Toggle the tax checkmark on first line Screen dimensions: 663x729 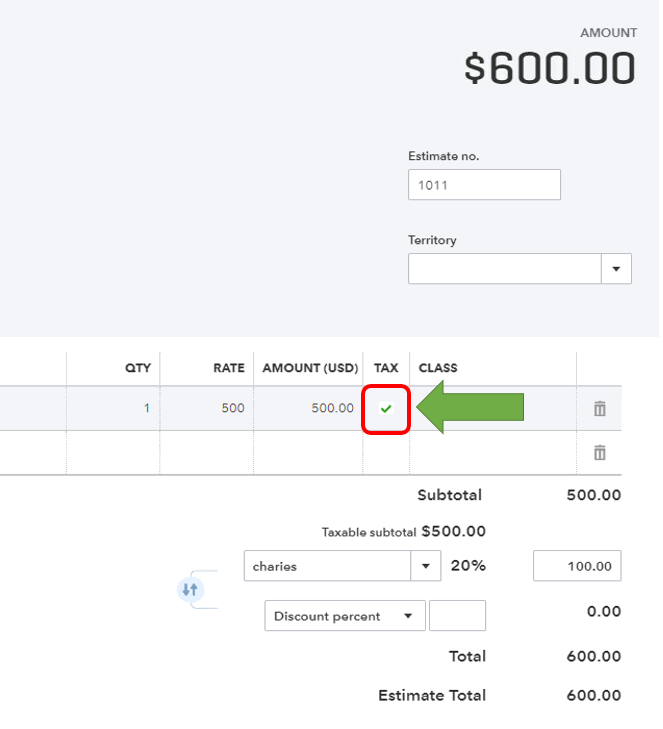[386, 408]
